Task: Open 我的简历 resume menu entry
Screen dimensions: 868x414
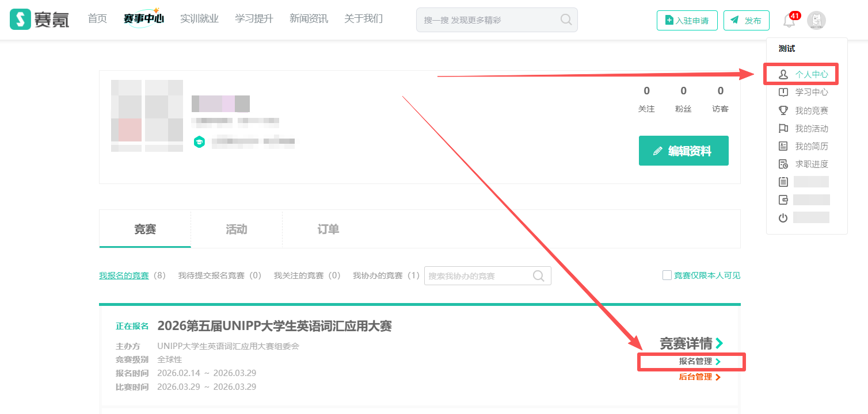Action: pos(805,146)
